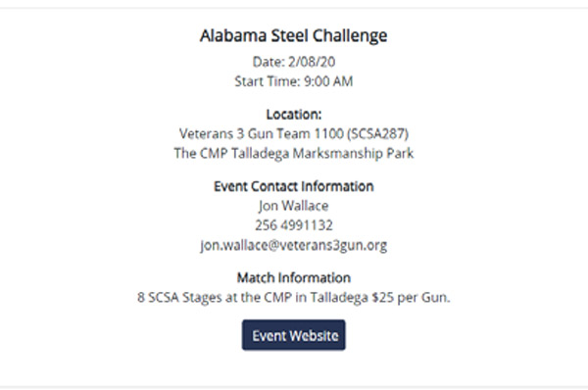Click the SCSA287 club code
588x390 pixels.
coord(377,134)
